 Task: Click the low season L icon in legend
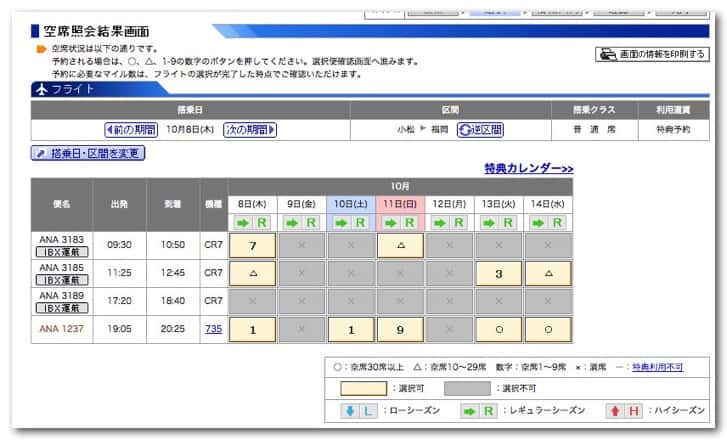pyautogui.click(x=359, y=411)
